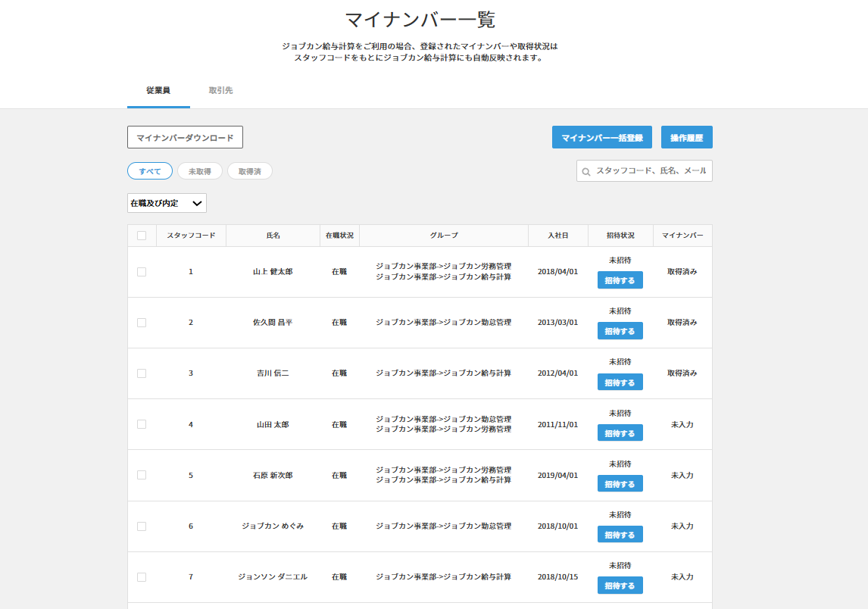The height and width of the screenshot is (609, 868).
Task: Select the 未取得 filter
Action: [x=200, y=171]
